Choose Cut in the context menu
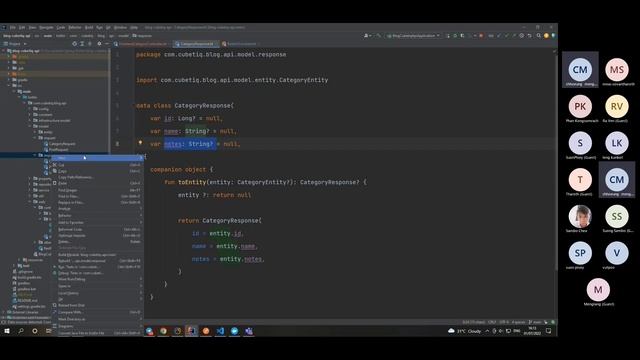The height and width of the screenshot is (360, 640). [98, 165]
